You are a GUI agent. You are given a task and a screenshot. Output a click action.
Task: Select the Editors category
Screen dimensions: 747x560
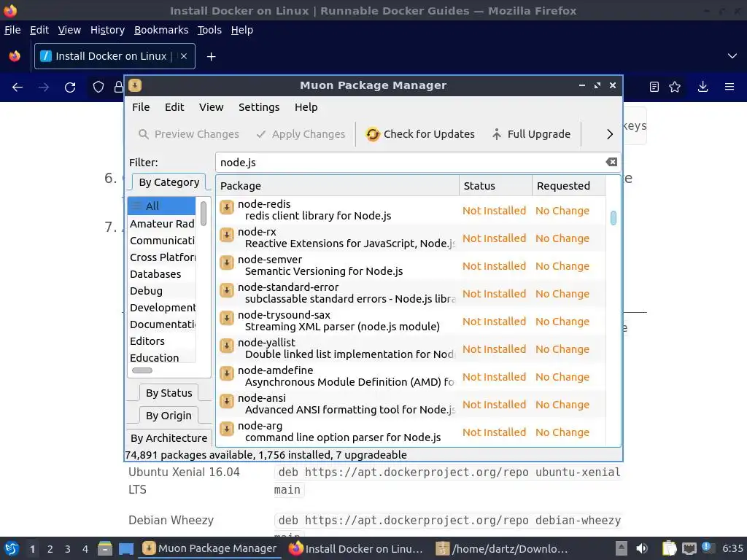click(161, 341)
